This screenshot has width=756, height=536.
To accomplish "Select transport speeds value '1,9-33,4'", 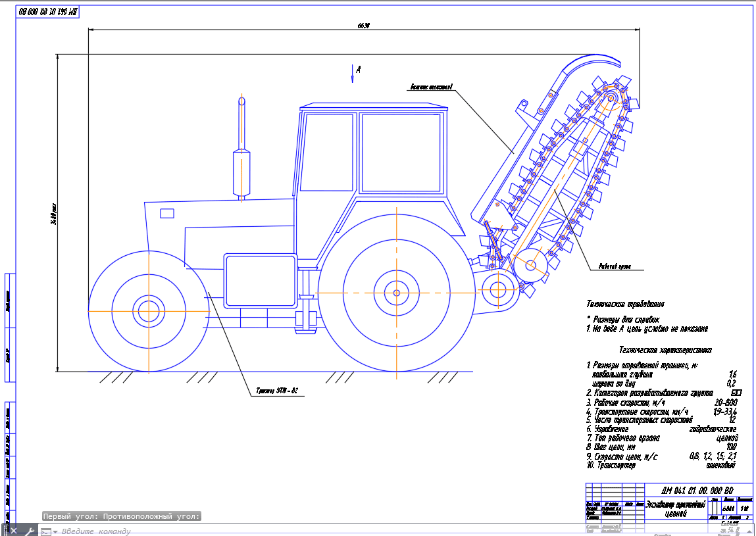I will [x=725, y=411].
